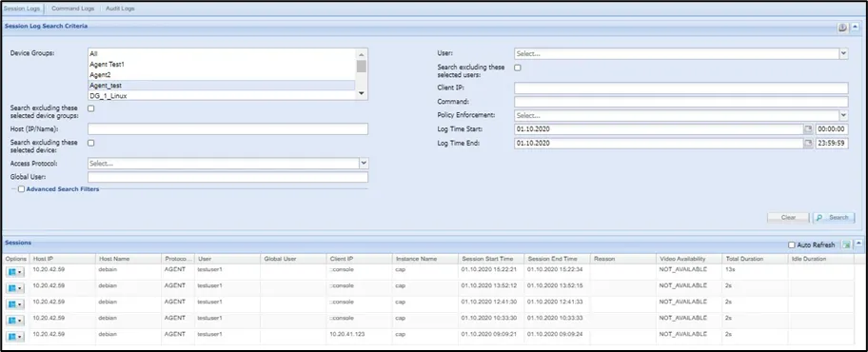Select All in the Device Groups list
Image resolution: width=868 pixels, height=352 pixels.
pyautogui.click(x=222, y=54)
